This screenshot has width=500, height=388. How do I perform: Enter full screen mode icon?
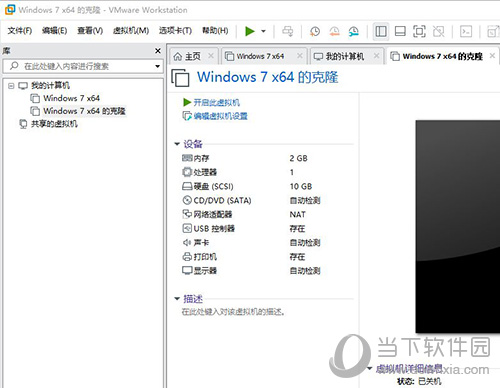(x=419, y=31)
